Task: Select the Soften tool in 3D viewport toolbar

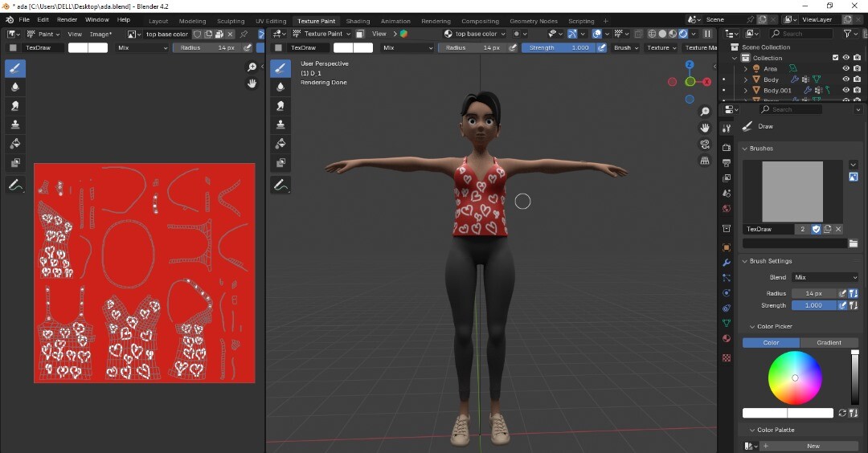Action: (x=280, y=87)
